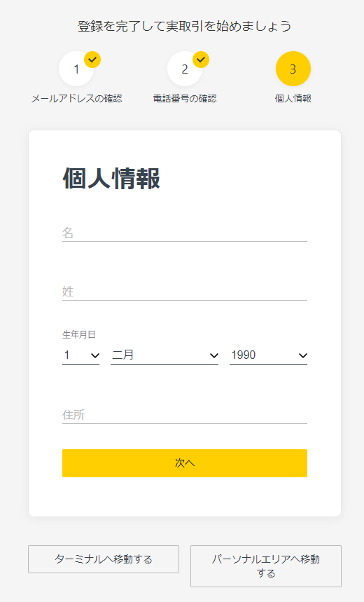The height and width of the screenshot is (602, 364).
Task: Focus the 名 input field
Action: click(185, 233)
